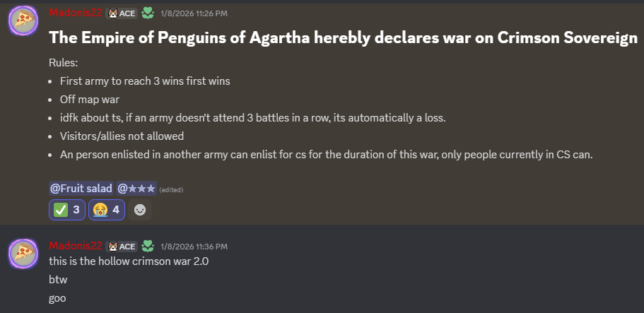Toggle the check mark reaction with 3 votes
The width and height of the screenshot is (644, 313).
coord(67,210)
